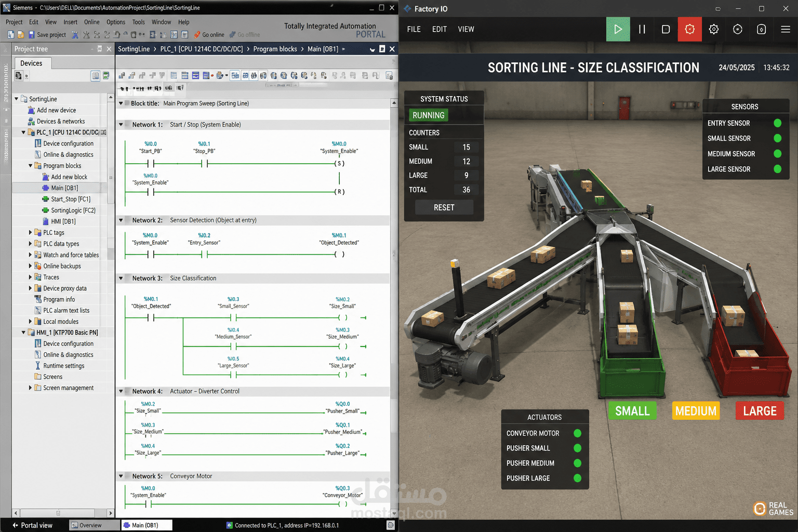
Task: Collapse Network 4 Actuator Diverter Control
Action: [x=121, y=391]
